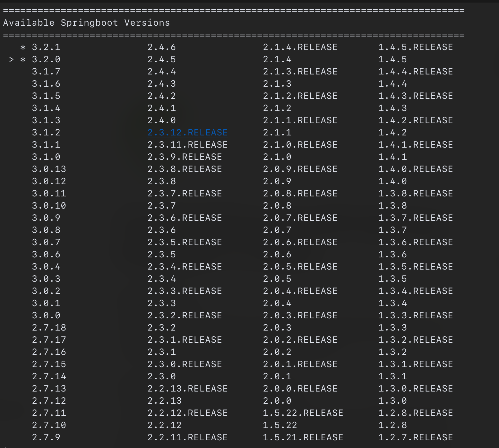The width and height of the screenshot is (499, 448).
Task: Choose version 2.3.7.RELEASE
Action: [x=185, y=194]
